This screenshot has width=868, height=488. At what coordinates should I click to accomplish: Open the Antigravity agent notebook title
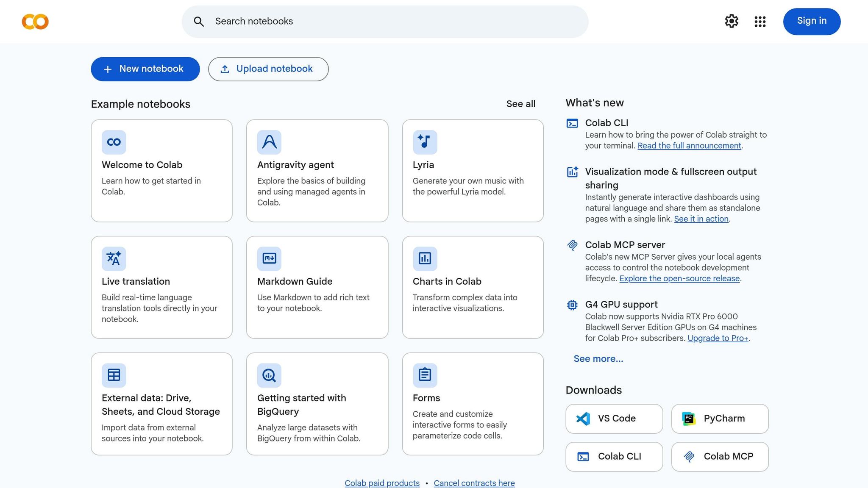[295, 165]
